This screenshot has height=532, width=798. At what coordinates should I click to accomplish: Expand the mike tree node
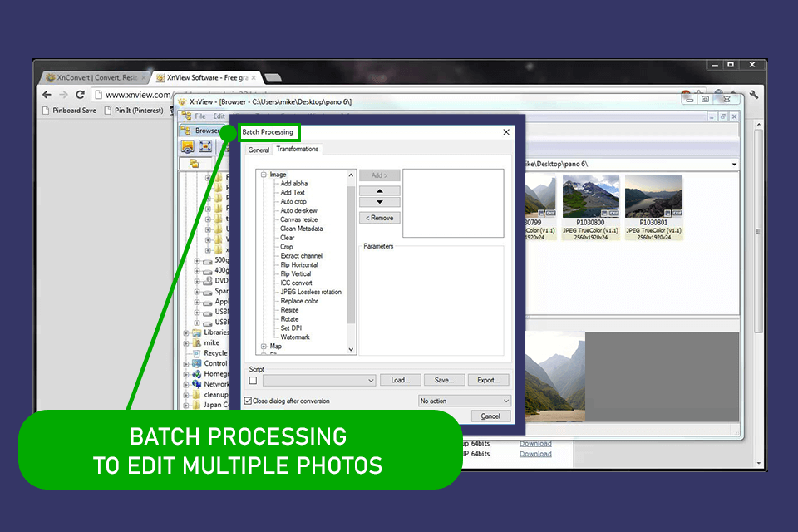point(186,343)
